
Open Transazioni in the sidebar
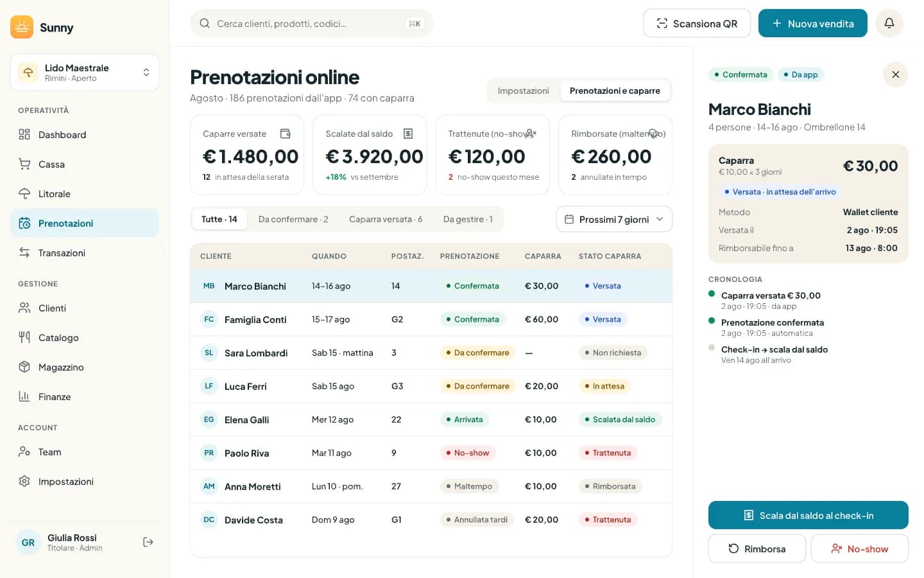click(85, 252)
